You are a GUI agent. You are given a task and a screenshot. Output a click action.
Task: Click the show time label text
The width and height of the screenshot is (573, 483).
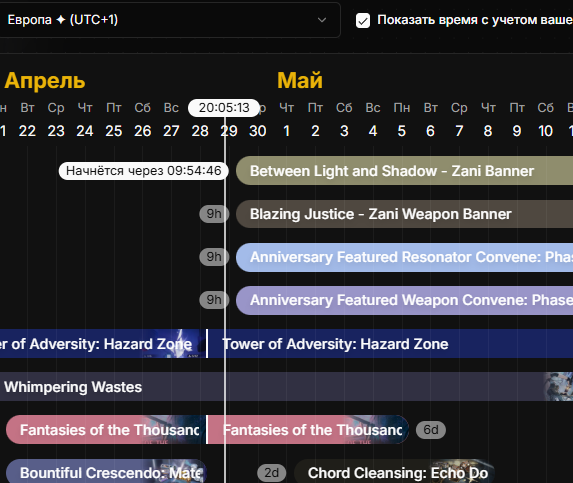coord(475,20)
